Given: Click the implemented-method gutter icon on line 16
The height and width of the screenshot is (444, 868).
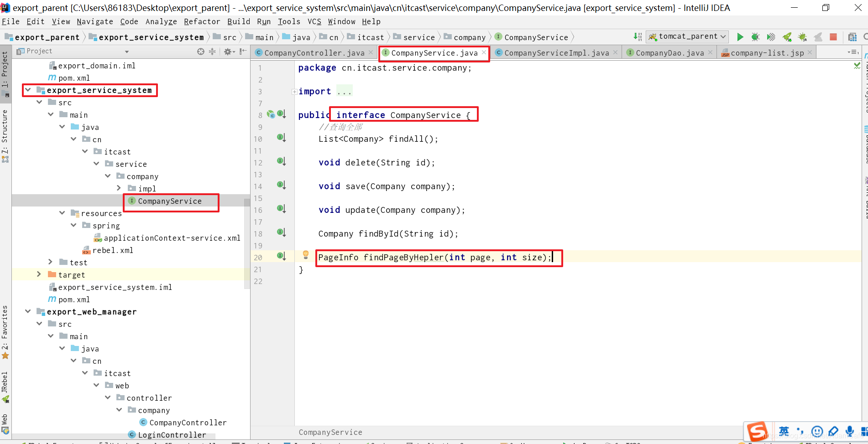Looking at the screenshot, I should (x=282, y=209).
